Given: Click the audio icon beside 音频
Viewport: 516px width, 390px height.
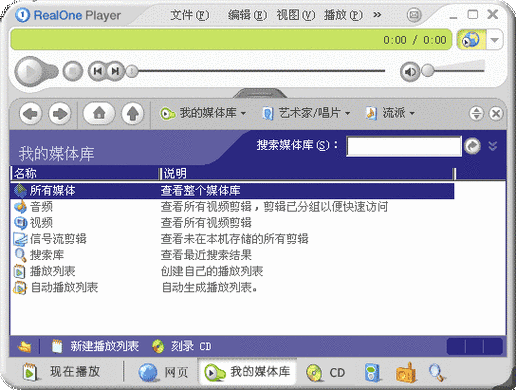Looking at the screenshot, I should [20, 207].
